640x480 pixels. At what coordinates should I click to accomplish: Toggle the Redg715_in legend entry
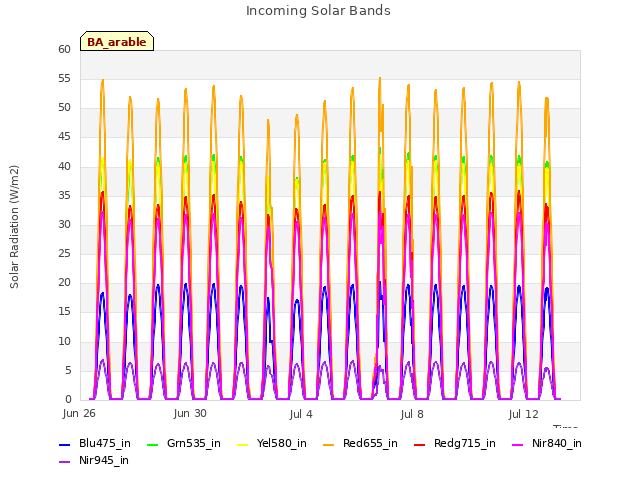455,443
